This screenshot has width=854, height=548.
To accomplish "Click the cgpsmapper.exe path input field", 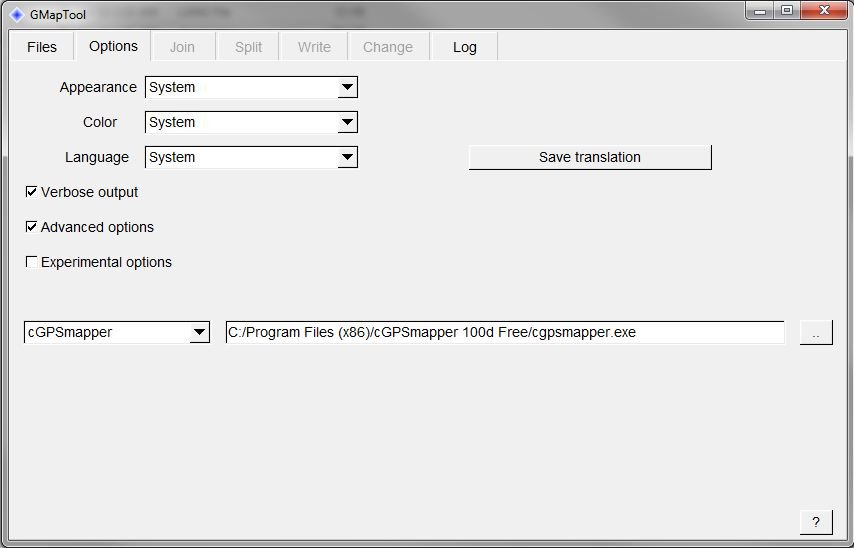I will pos(505,332).
